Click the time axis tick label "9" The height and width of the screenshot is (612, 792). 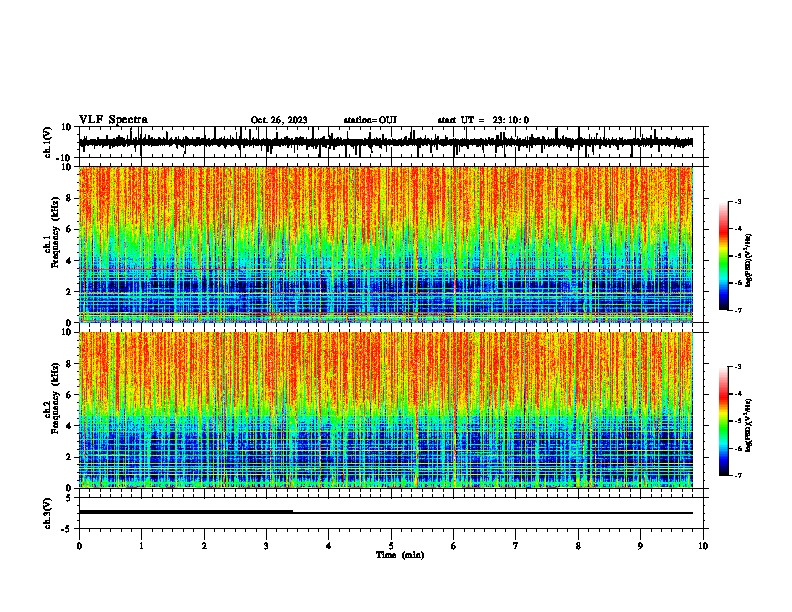point(640,546)
